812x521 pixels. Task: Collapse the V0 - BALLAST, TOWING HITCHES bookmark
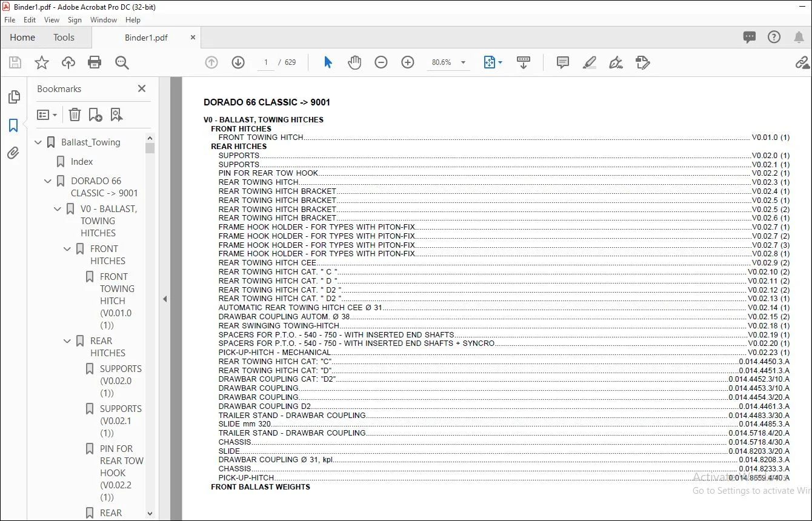[x=58, y=209]
